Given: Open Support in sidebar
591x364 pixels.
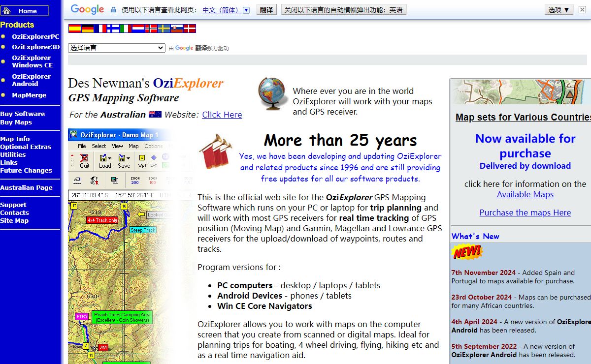Looking at the screenshot, I should coord(13,205).
